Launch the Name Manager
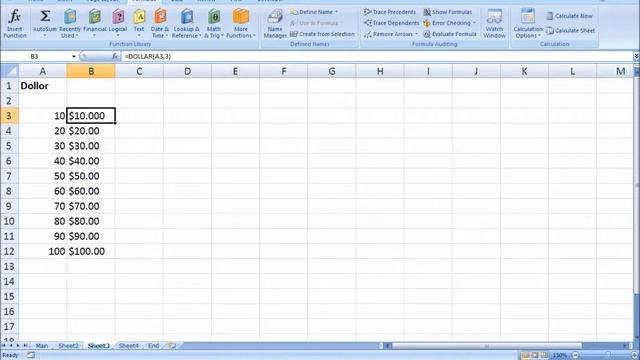This screenshot has height=360, width=640. pyautogui.click(x=275, y=24)
